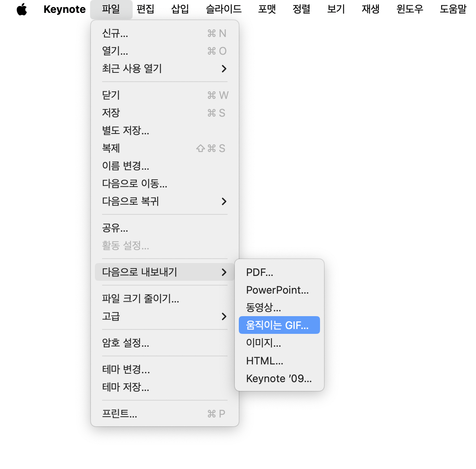Open the Apple menu

tap(22, 9)
